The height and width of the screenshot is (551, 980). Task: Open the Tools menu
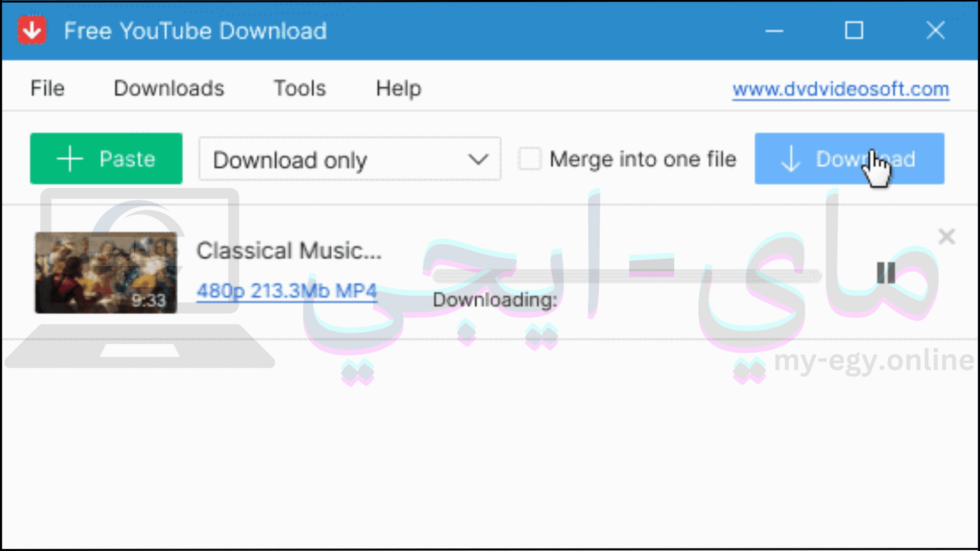coord(300,87)
